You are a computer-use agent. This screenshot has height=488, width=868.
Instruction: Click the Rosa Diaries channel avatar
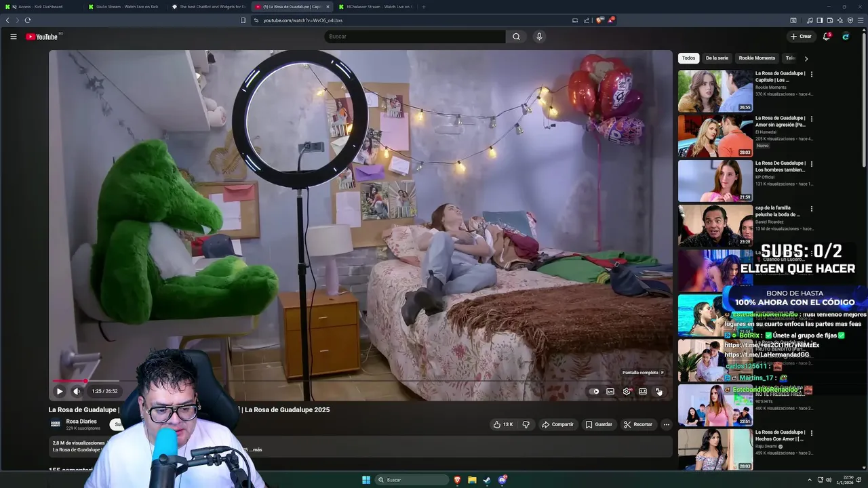tap(56, 424)
